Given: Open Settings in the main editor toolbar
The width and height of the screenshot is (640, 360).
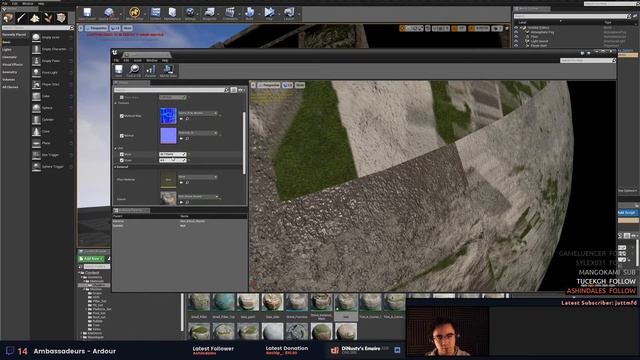Looking at the screenshot, I should click(x=190, y=13).
